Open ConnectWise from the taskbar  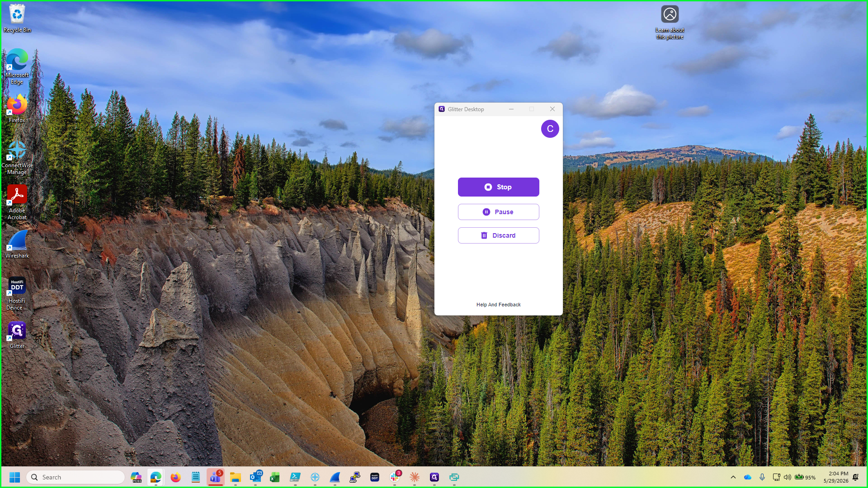click(315, 477)
